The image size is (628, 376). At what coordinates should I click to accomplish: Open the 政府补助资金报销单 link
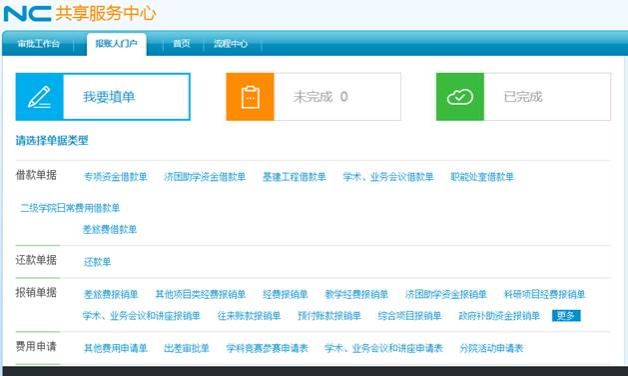pyautogui.click(x=499, y=316)
